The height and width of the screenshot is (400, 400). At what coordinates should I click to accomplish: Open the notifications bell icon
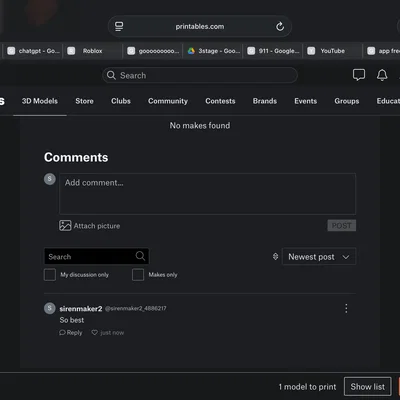(382, 75)
